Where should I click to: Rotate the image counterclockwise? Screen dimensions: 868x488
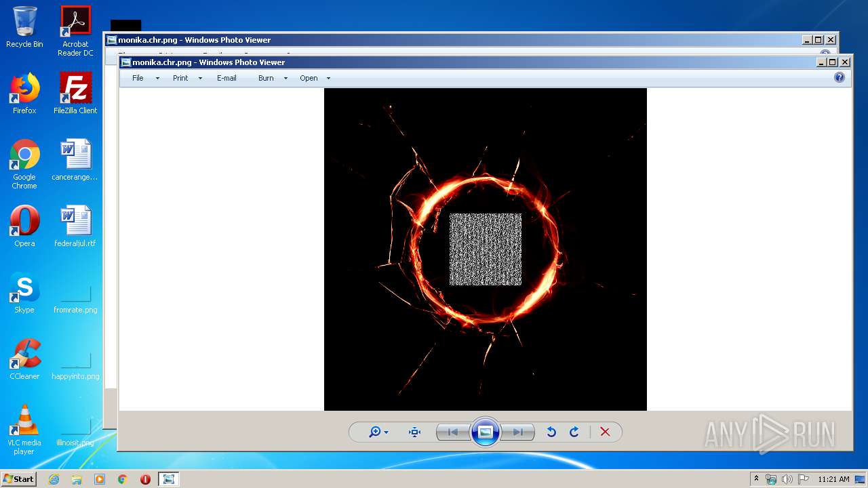coord(551,432)
